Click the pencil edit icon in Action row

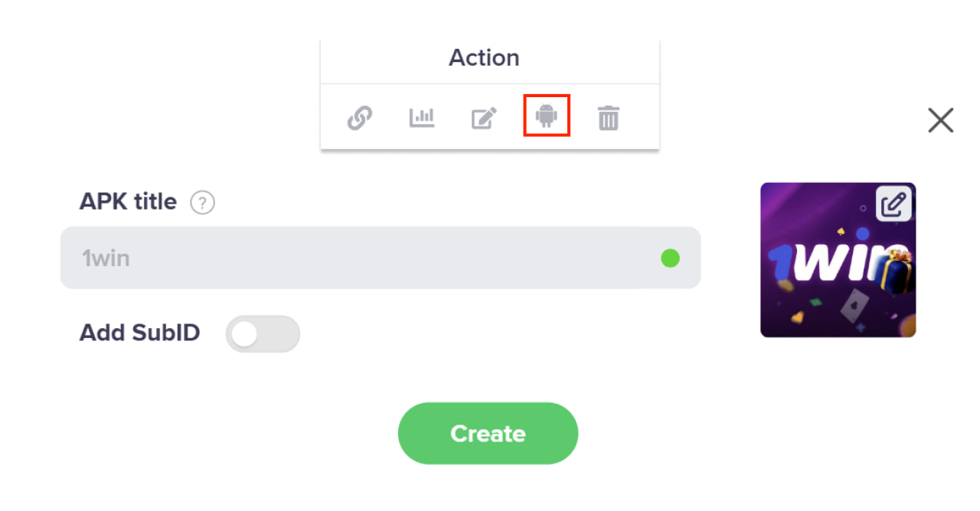click(x=484, y=119)
